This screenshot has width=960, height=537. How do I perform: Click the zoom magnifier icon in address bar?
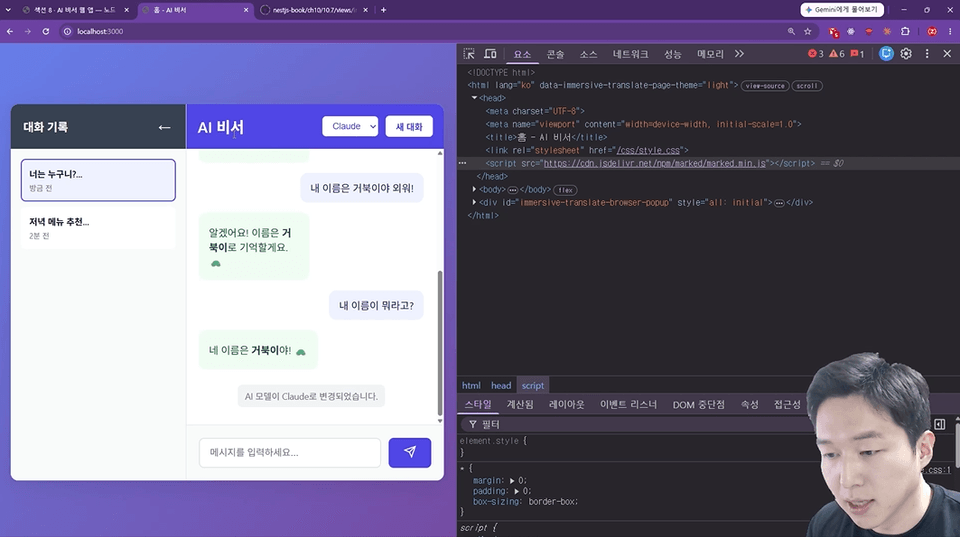pos(791,31)
